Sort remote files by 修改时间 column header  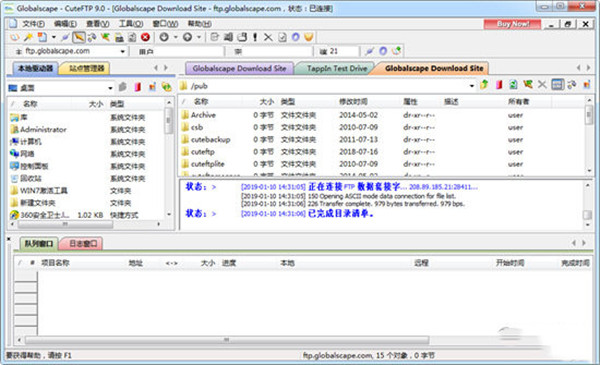[353, 101]
